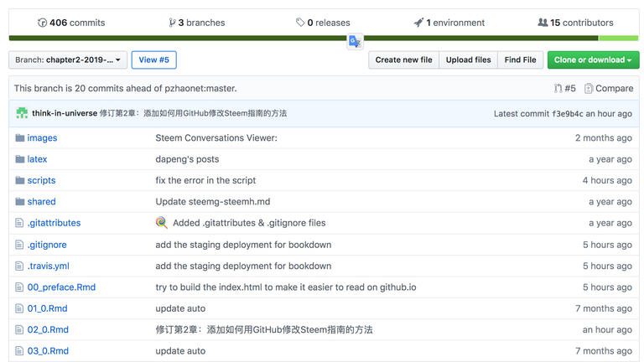Click the 01_0.Rmd file icon
The width and height of the screenshot is (644, 362).
pyautogui.click(x=19, y=308)
